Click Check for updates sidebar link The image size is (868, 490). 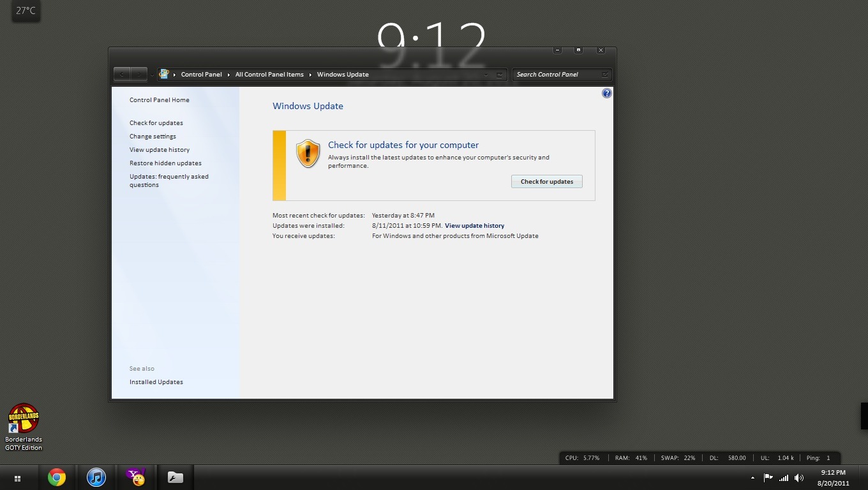156,123
